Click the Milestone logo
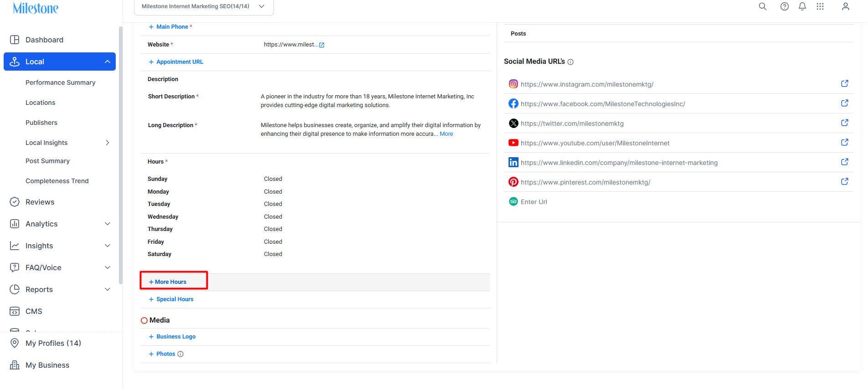The height and width of the screenshot is (390, 868). point(36,8)
